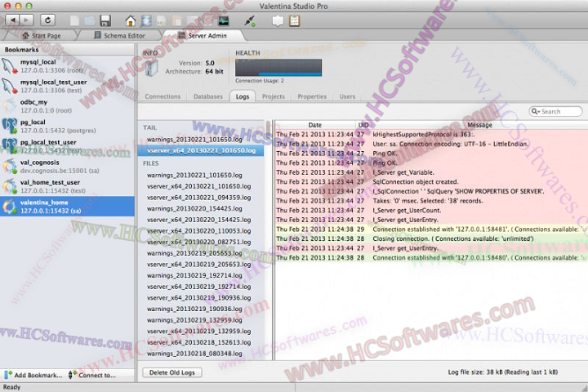Click the Connect to plug icon

[x=73, y=375]
